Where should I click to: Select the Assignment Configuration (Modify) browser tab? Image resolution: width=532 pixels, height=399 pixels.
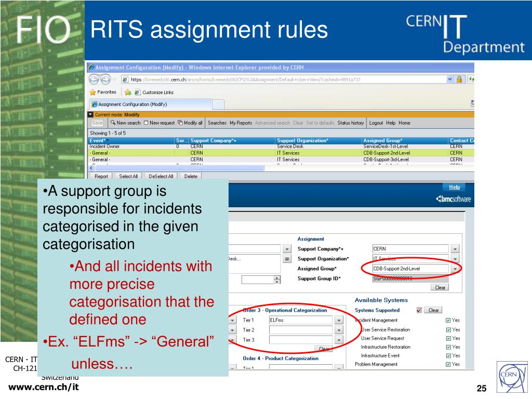[150, 104]
